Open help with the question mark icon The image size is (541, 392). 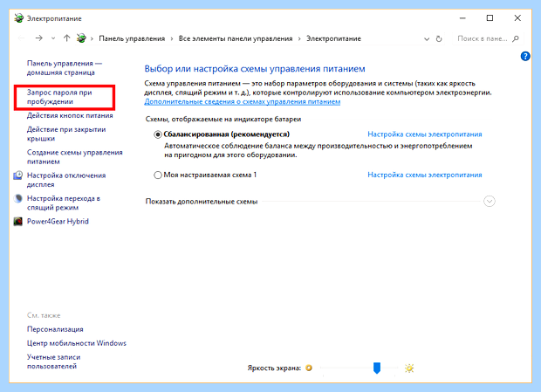[x=525, y=56]
